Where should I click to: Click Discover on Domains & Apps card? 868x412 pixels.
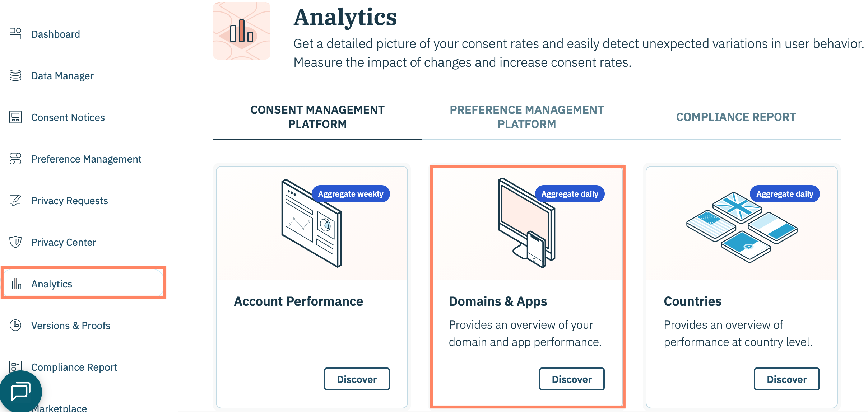[571, 379]
